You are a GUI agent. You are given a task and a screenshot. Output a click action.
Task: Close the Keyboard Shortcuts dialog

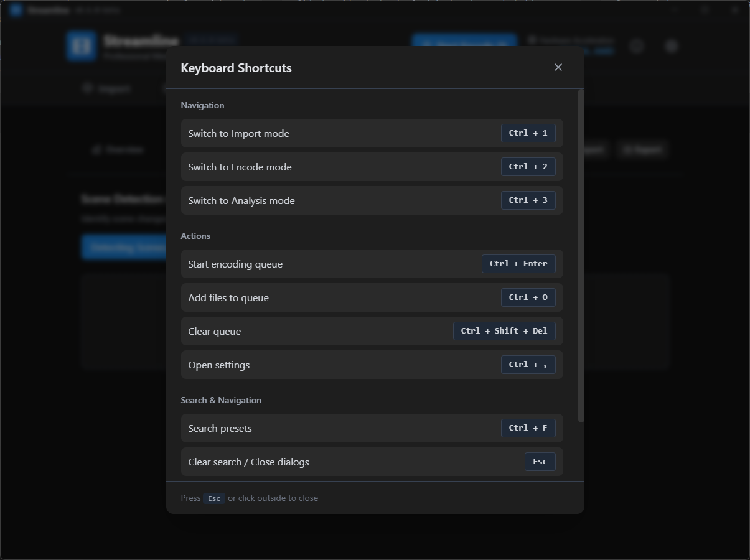558,67
